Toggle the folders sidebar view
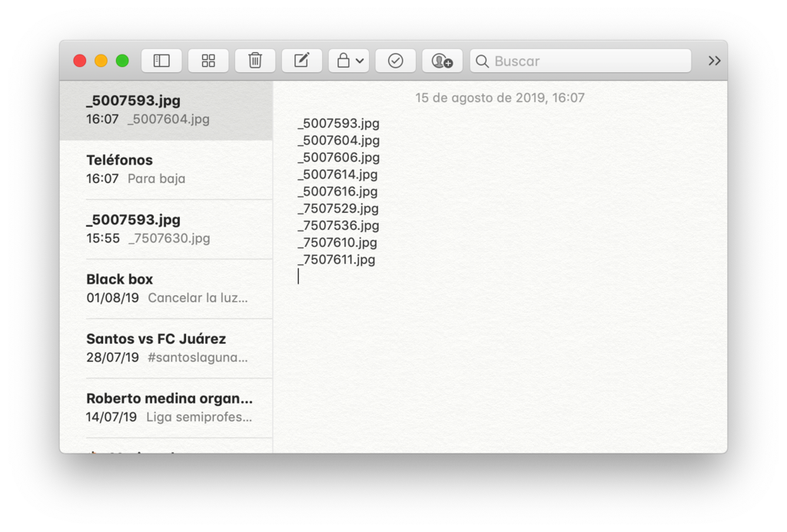The height and width of the screenshot is (532, 787). click(161, 61)
